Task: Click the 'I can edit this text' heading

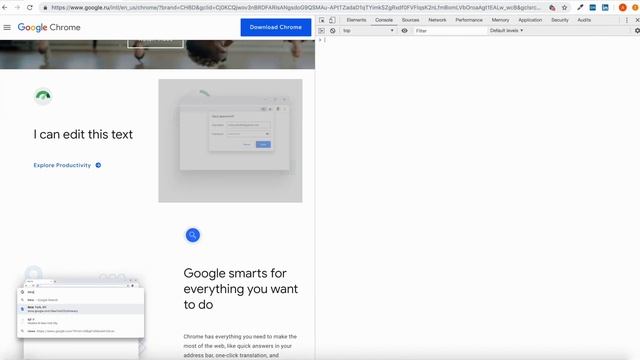Action: pyautogui.click(x=83, y=134)
